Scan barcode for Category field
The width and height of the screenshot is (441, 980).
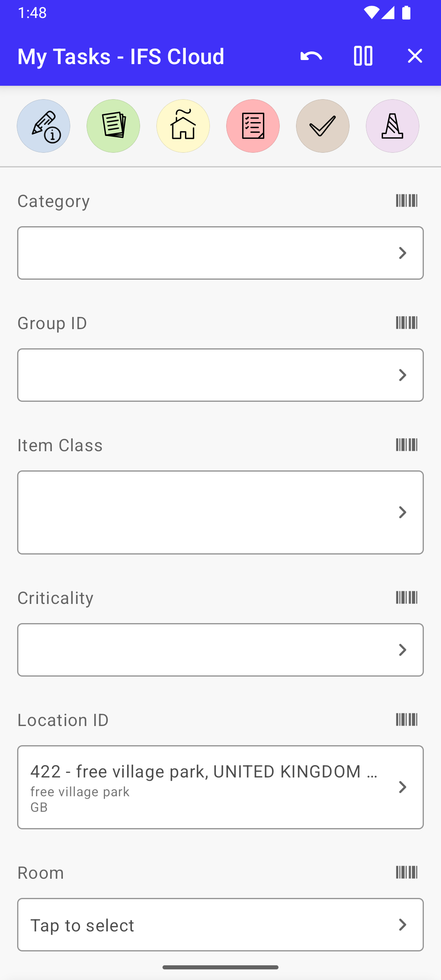pos(406,200)
